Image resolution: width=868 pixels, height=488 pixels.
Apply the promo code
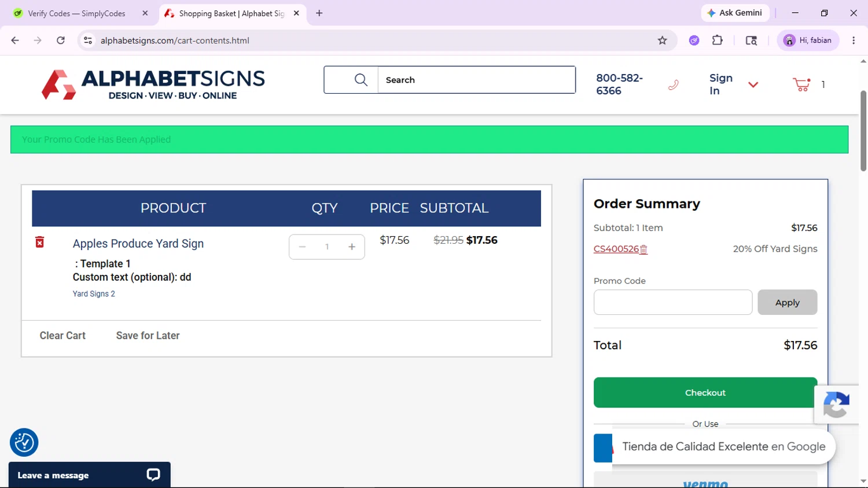(788, 302)
